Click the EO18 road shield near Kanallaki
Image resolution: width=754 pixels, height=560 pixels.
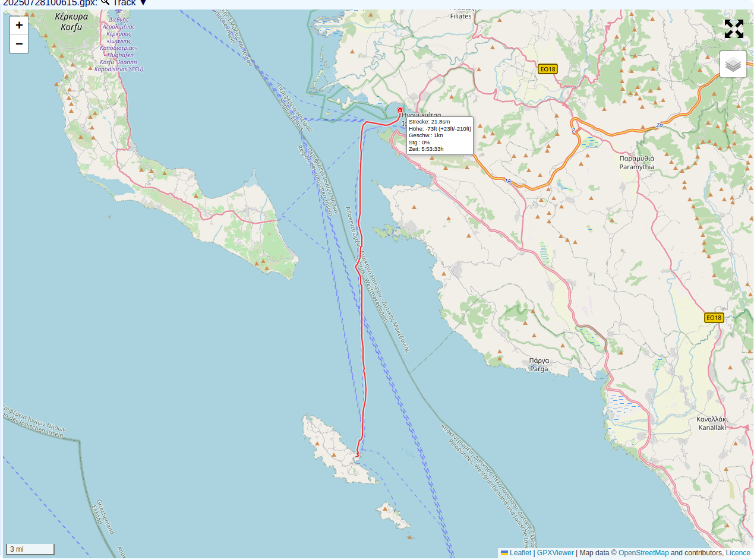[x=714, y=318]
